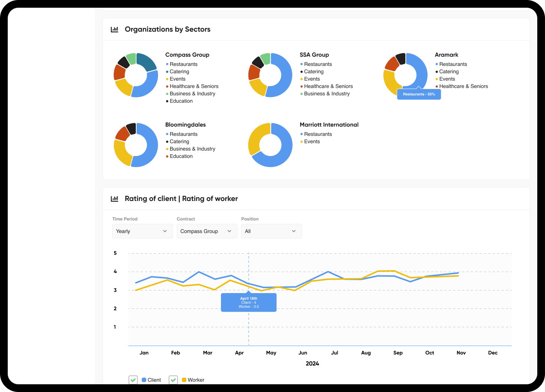Click Business & Industry in SSA Group legend

(327, 93)
